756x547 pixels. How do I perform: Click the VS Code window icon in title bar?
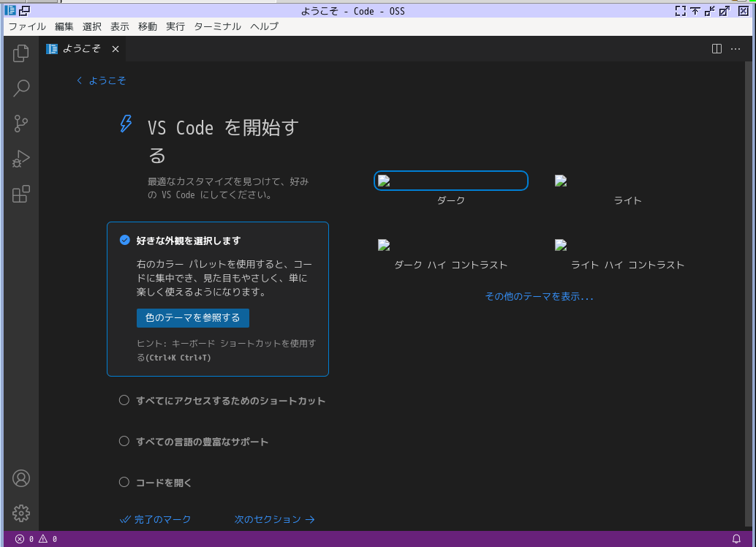(10, 10)
